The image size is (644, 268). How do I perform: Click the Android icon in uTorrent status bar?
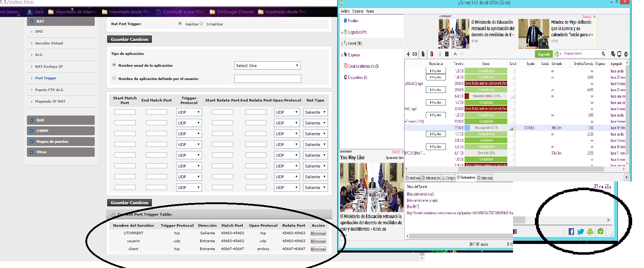coord(590,232)
